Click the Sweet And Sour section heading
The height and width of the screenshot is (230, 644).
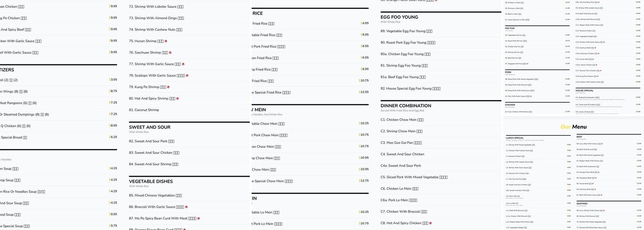tap(149, 127)
